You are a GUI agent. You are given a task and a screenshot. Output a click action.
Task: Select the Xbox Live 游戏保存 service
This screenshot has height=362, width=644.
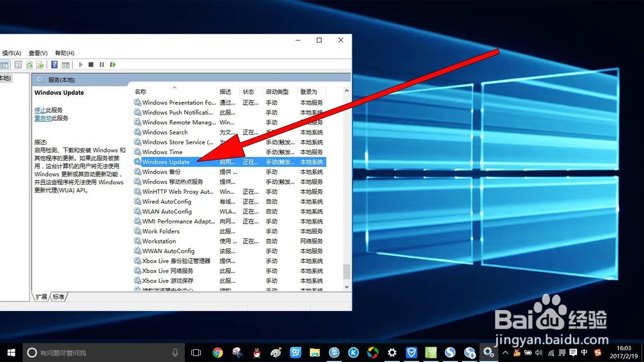[x=167, y=281]
